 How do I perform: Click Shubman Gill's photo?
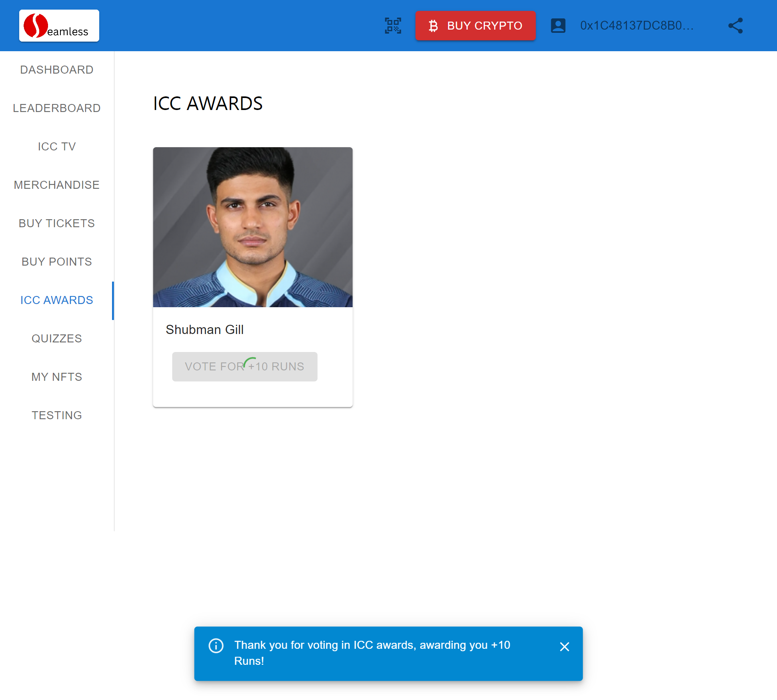(x=253, y=227)
